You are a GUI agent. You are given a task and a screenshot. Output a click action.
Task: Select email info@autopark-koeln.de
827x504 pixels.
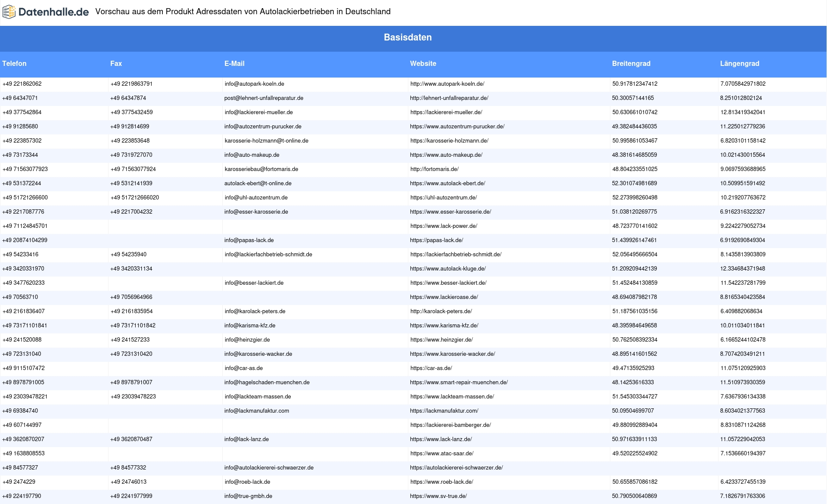click(254, 84)
